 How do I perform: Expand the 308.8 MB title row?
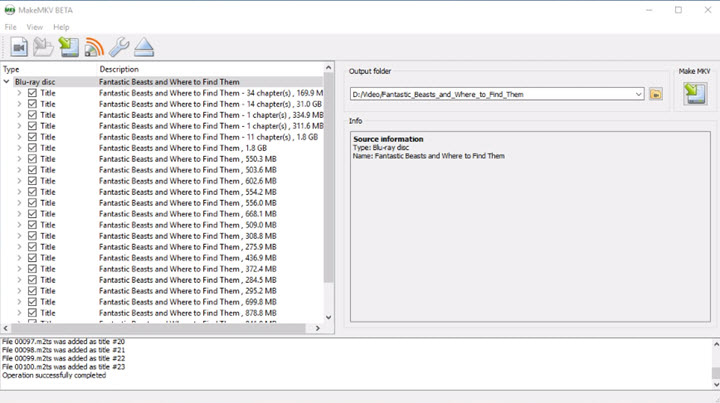pos(19,236)
